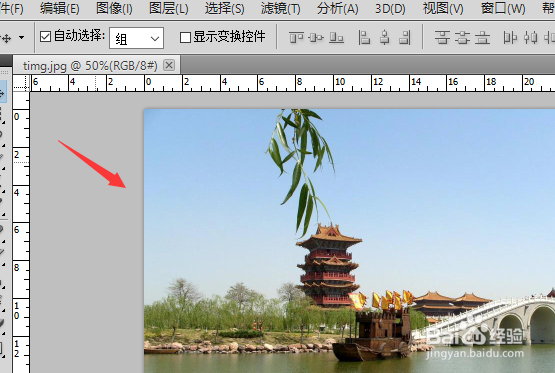Click the Align top edges icon
Image resolution: width=555 pixels, height=373 pixels.
[296, 38]
